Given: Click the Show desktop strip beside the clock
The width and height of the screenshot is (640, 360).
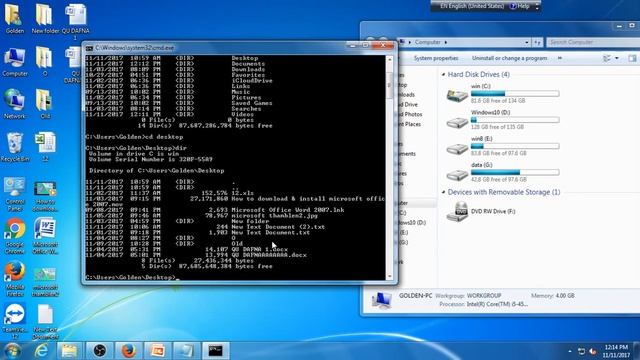Looking at the screenshot, I should [637, 351].
